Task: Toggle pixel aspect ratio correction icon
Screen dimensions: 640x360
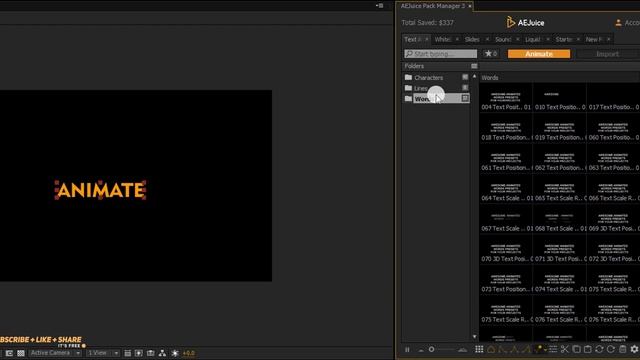Action: (127, 353)
